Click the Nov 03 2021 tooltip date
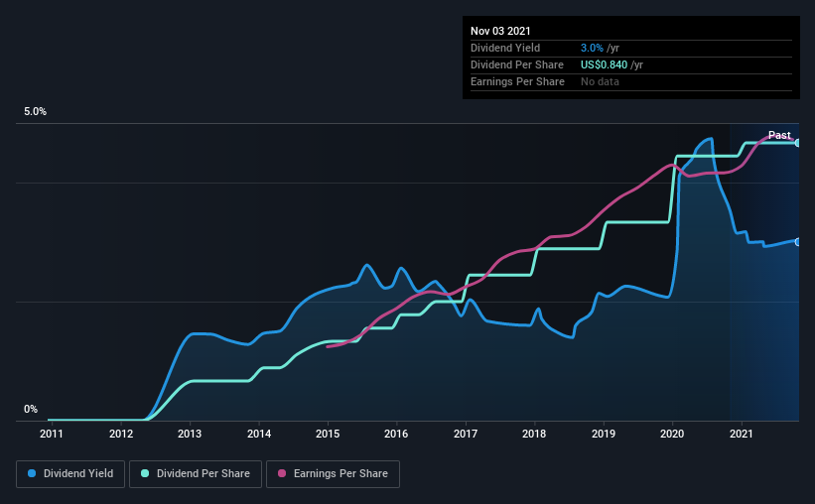815x504 pixels. [501, 32]
